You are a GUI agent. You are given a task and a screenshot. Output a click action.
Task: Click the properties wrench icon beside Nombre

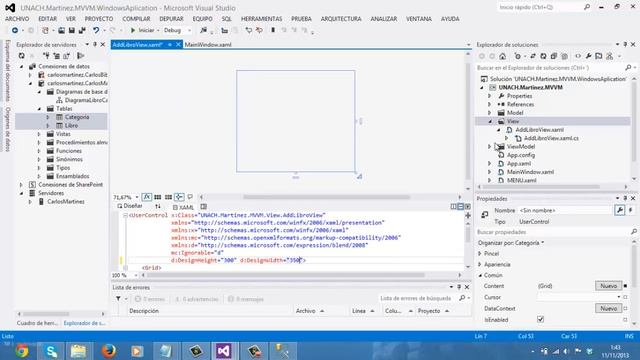click(620, 210)
